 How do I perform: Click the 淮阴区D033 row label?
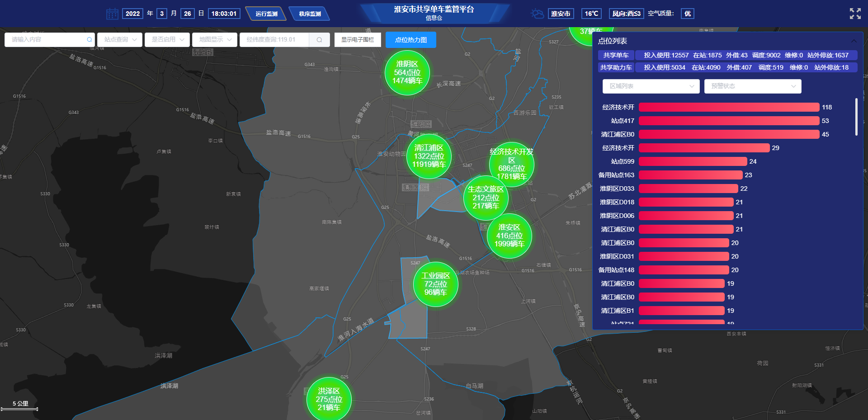(x=617, y=189)
